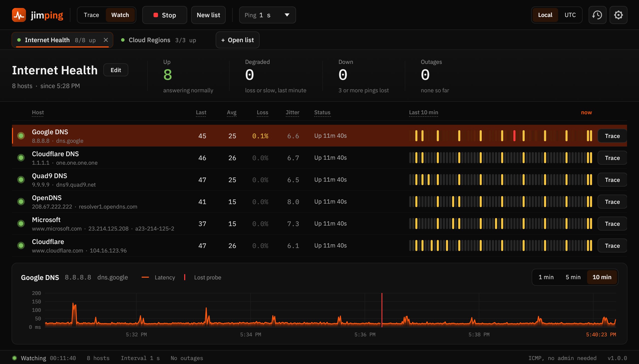The image size is (639, 364).
Task: Click the Google DNS status dot
Action: click(x=21, y=136)
